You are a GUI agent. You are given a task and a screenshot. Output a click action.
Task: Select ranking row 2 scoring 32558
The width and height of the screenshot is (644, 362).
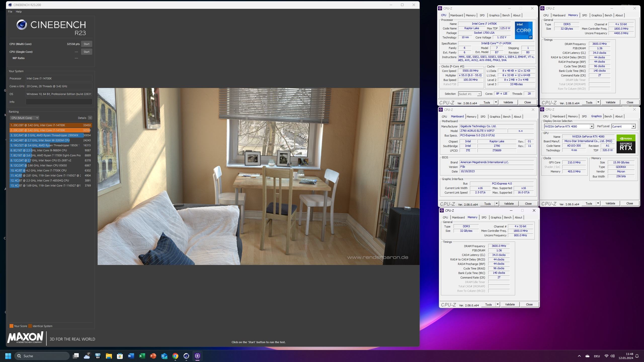pyautogui.click(x=51, y=130)
